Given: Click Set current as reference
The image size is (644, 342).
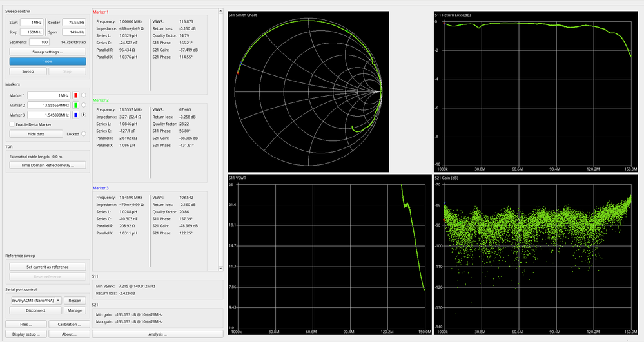Looking at the screenshot, I should (x=48, y=267).
